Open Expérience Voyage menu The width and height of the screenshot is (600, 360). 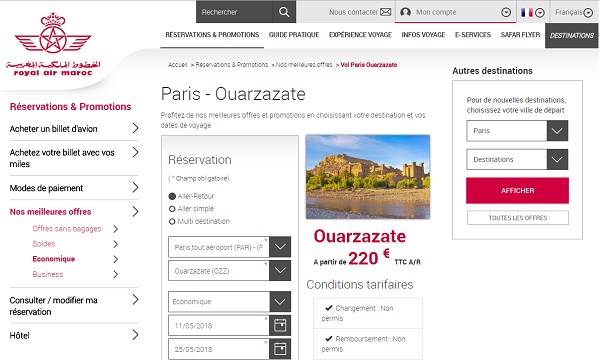click(x=360, y=35)
